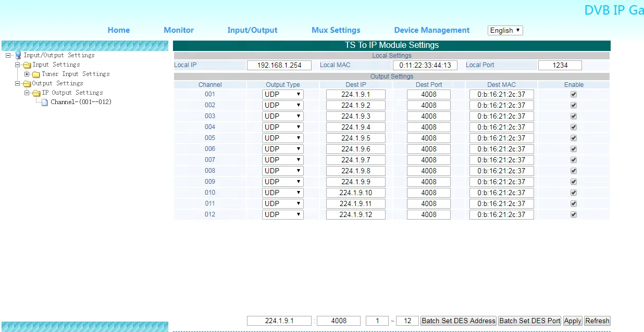Disable channel 001 Enable checkbox
Image resolution: width=644 pixels, height=332 pixels.
pyautogui.click(x=574, y=94)
